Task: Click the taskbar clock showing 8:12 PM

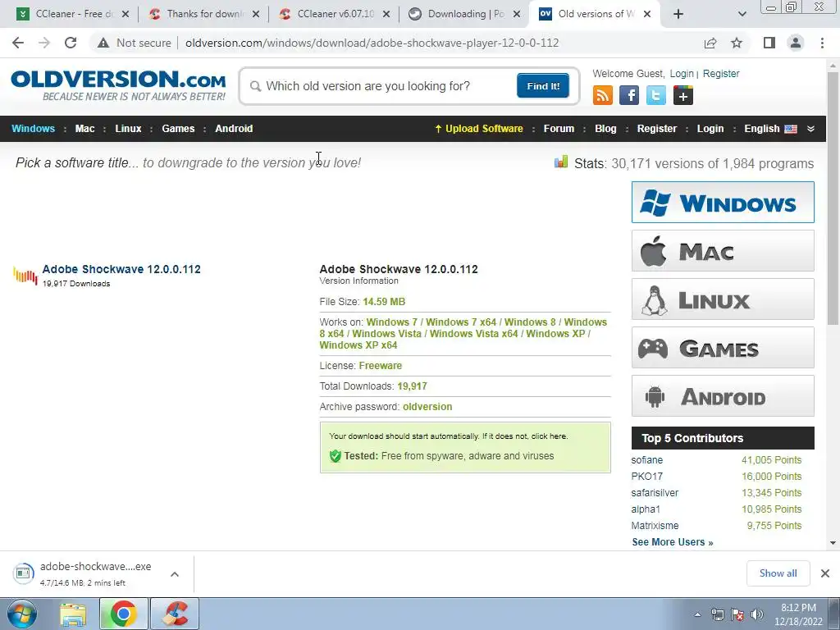Action: [798, 614]
